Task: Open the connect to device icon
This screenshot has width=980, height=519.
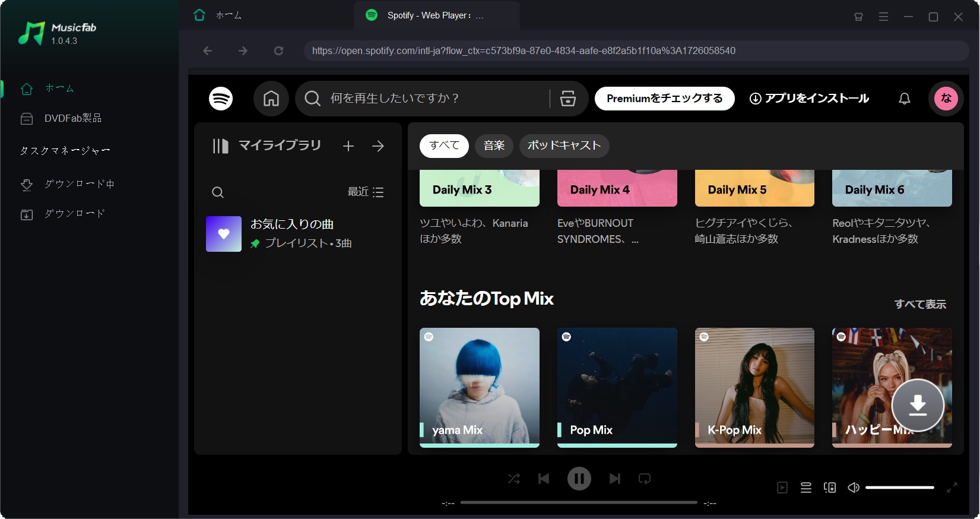Action: (830, 488)
